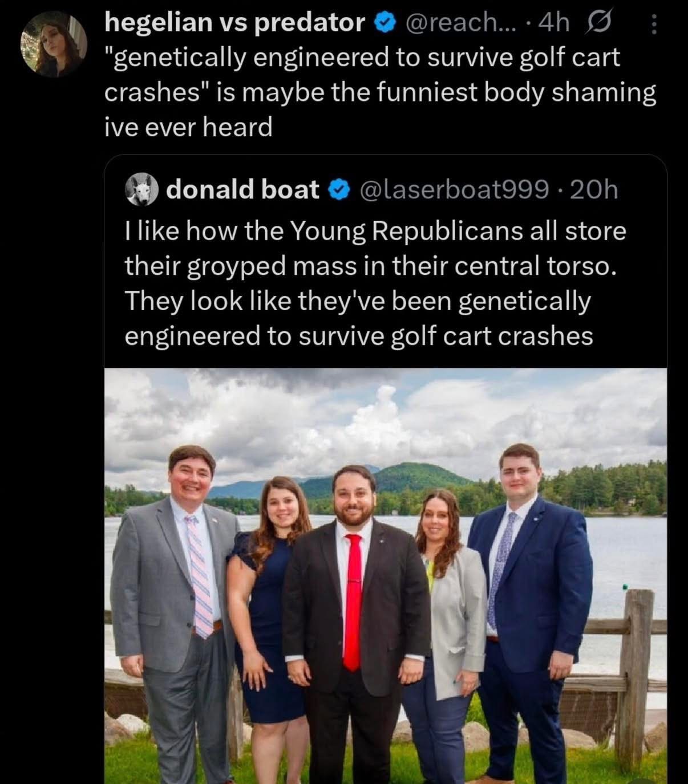This screenshot has height=784, width=688.
Task: Click the truncated @reach... handle
Action: (x=450, y=23)
